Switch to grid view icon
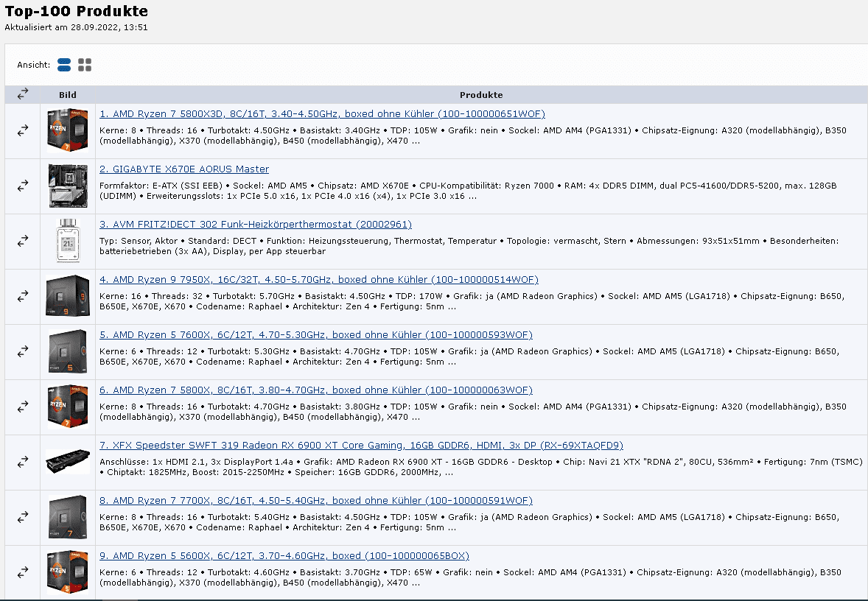 point(85,65)
